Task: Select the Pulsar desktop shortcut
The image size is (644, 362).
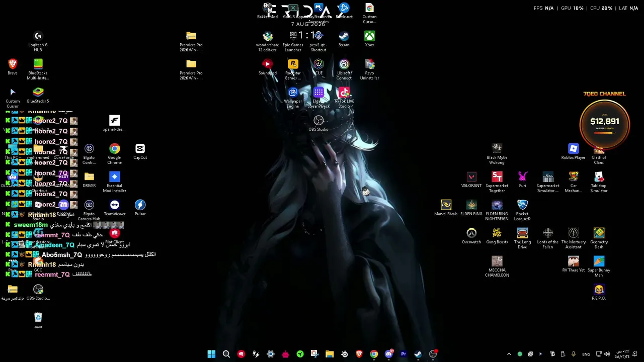Action: coord(140,208)
